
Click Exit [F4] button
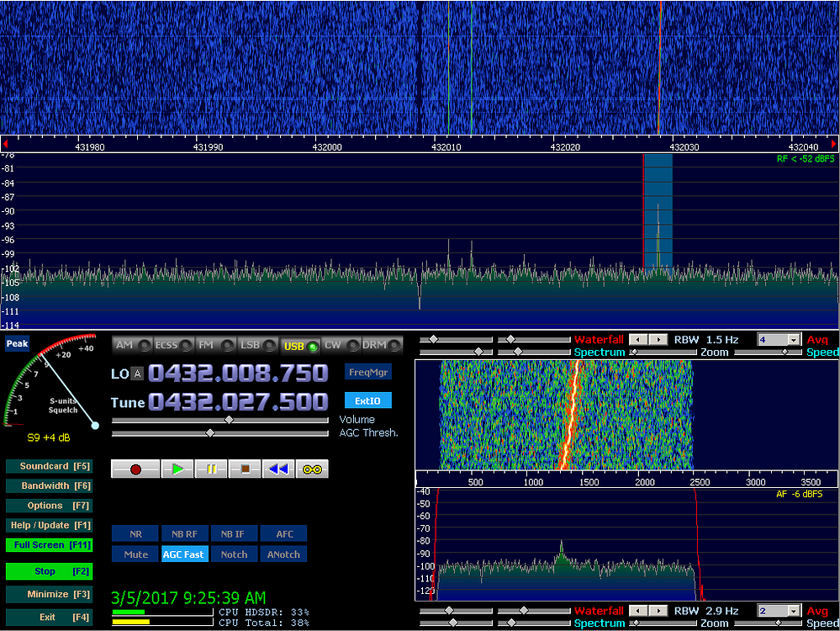[50, 617]
